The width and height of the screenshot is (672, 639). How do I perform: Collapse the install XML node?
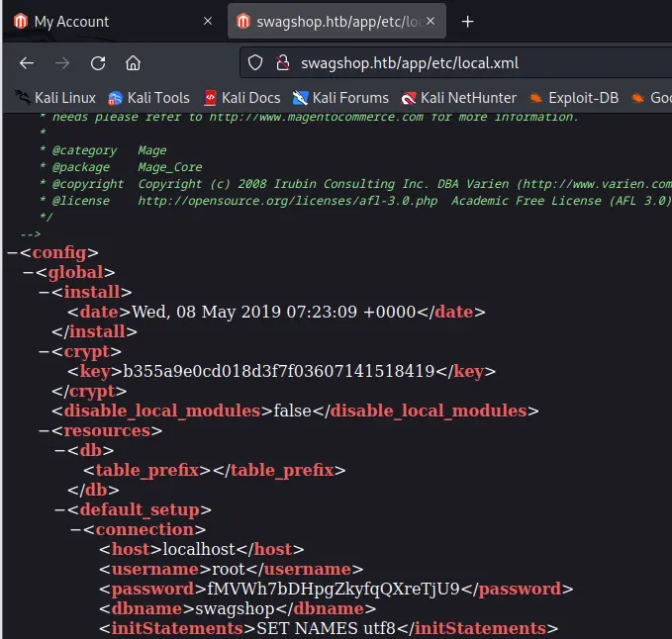pos(45,292)
